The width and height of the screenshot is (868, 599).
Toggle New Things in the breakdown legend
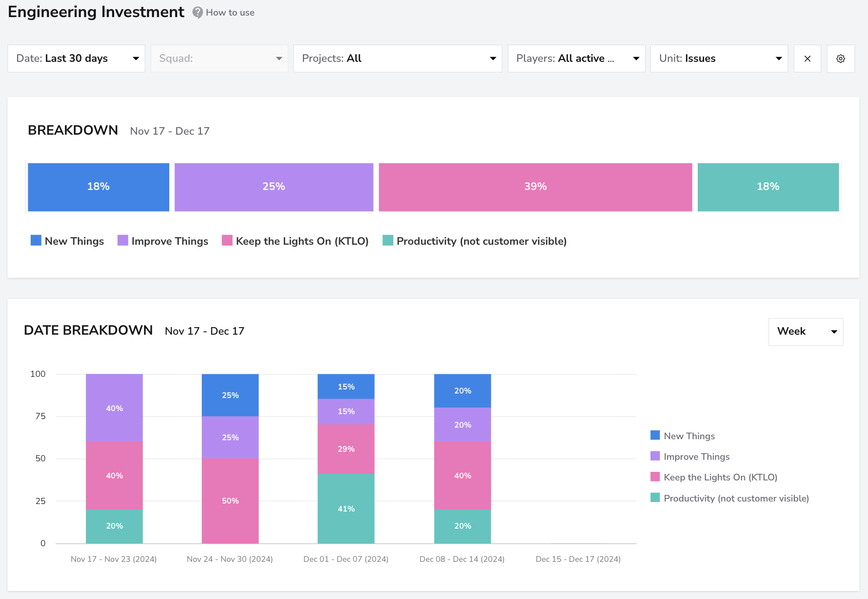coord(67,241)
